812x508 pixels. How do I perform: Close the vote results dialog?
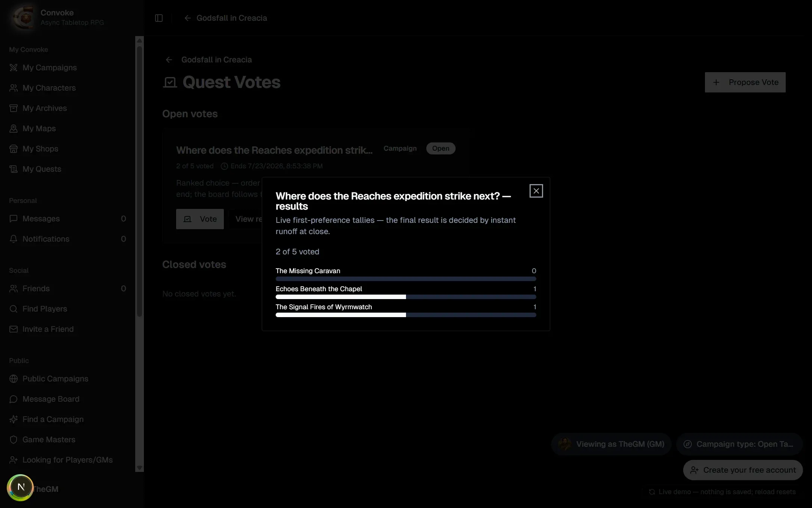pos(536,191)
